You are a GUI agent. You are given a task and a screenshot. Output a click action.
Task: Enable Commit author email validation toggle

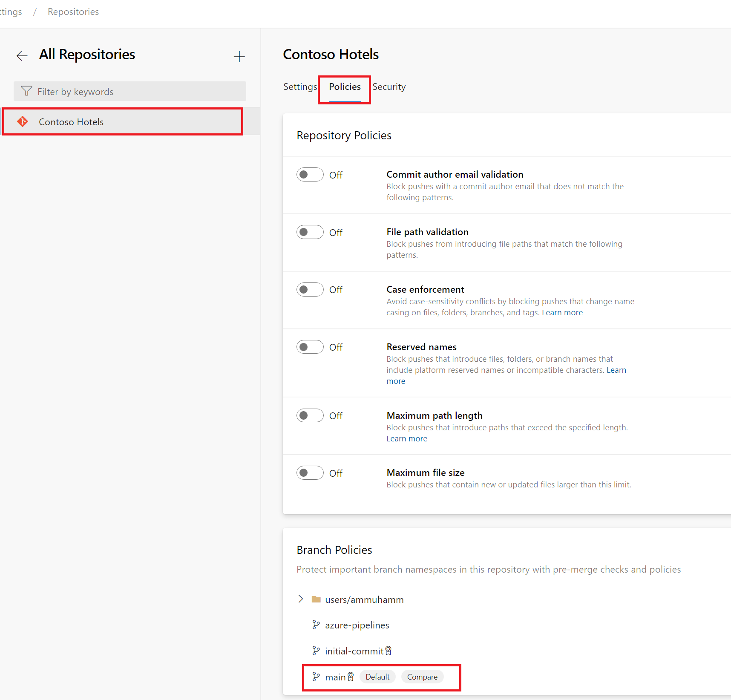(x=310, y=175)
